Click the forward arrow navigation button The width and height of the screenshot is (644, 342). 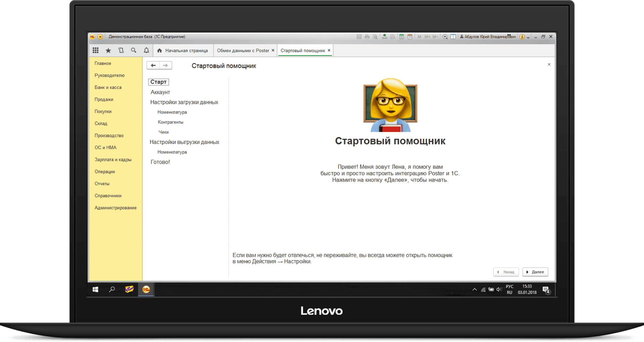pyautogui.click(x=165, y=65)
